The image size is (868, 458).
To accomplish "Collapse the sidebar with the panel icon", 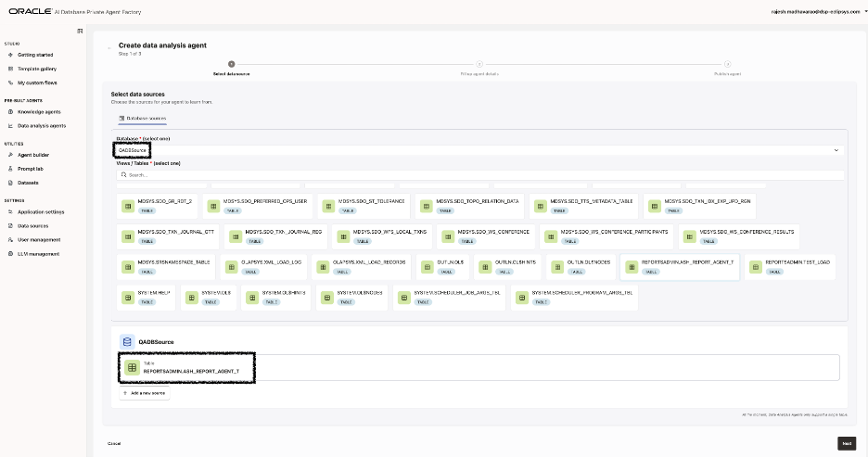I will 80,32.
